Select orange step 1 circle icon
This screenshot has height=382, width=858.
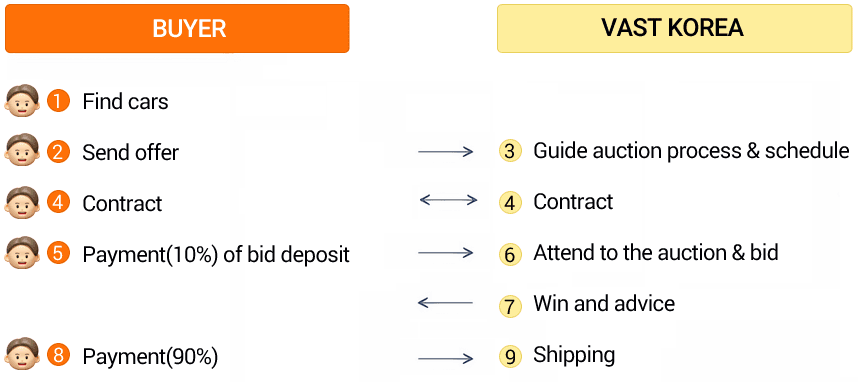pos(58,101)
